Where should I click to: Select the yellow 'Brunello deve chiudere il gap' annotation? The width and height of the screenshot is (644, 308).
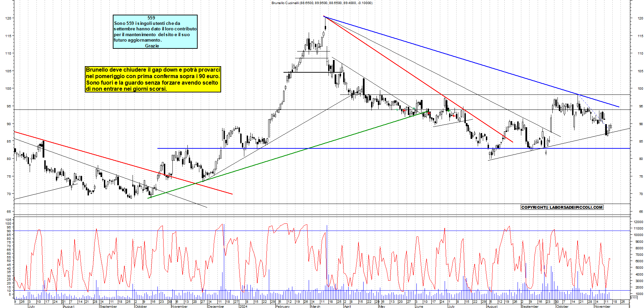[153, 79]
